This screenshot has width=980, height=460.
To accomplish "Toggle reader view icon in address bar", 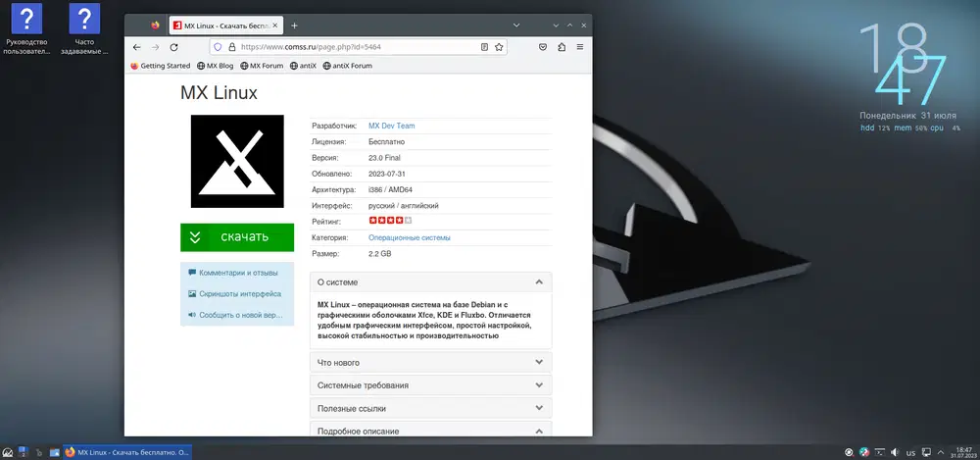I will tap(484, 47).
